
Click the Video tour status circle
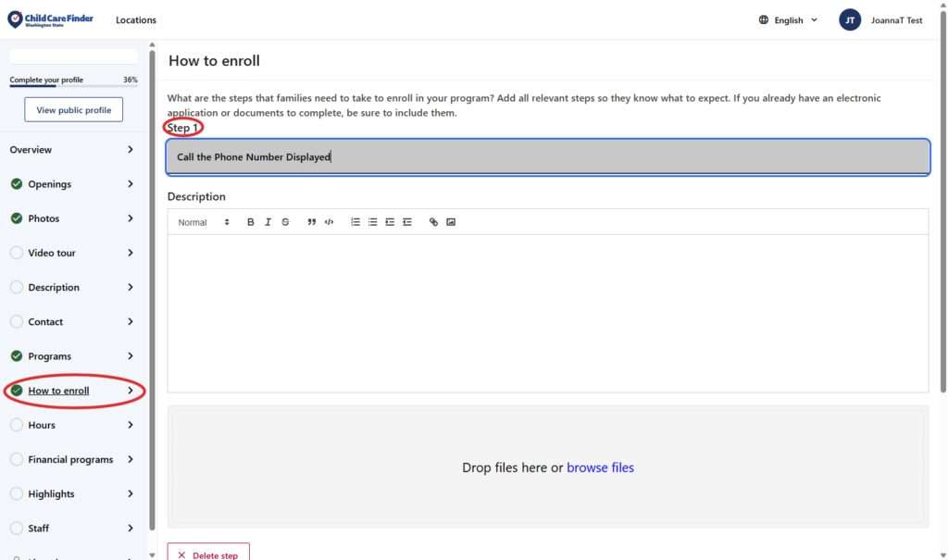[17, 253]
